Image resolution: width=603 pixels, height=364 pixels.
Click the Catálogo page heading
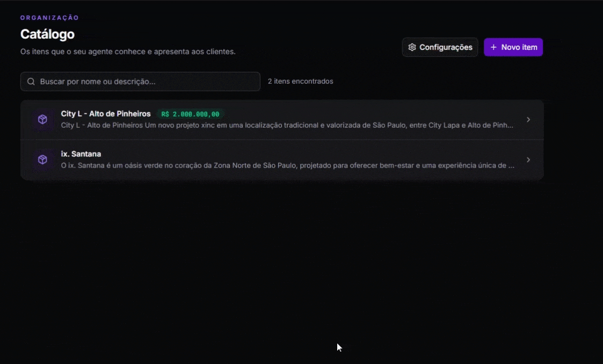click(47, 34)
